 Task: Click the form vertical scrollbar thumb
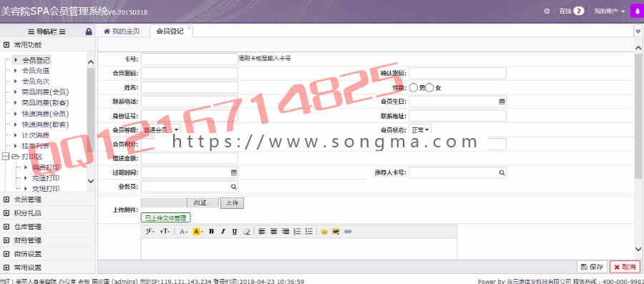click(638, 116)
